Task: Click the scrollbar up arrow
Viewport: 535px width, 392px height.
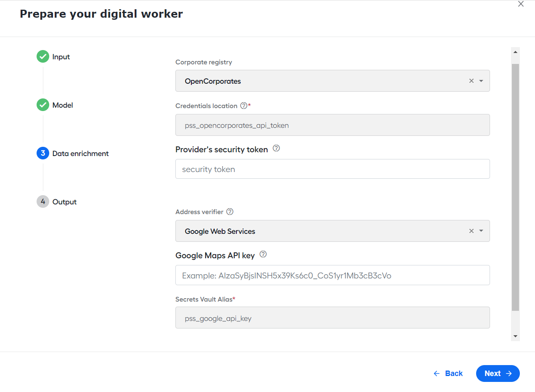Action: [515, 52]
